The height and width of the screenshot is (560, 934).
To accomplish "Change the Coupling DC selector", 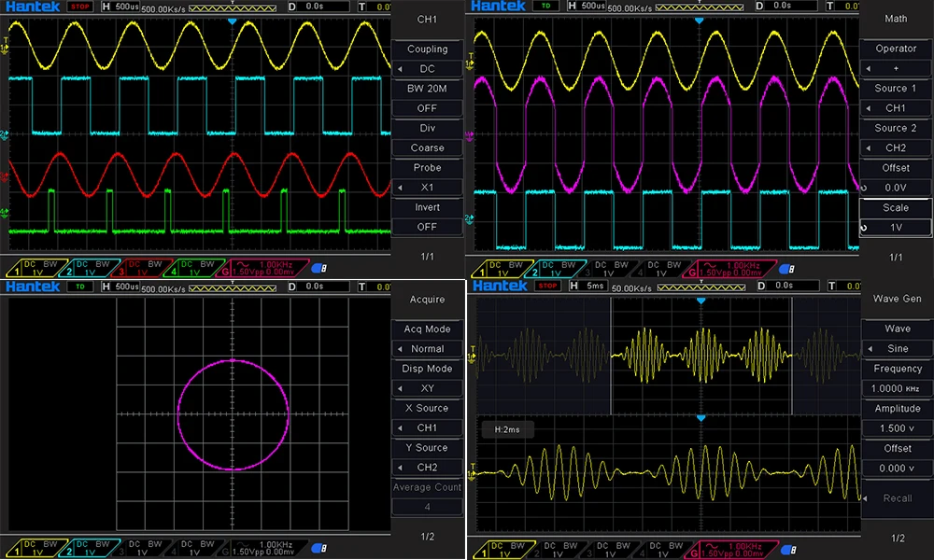I will pos(427,69).
